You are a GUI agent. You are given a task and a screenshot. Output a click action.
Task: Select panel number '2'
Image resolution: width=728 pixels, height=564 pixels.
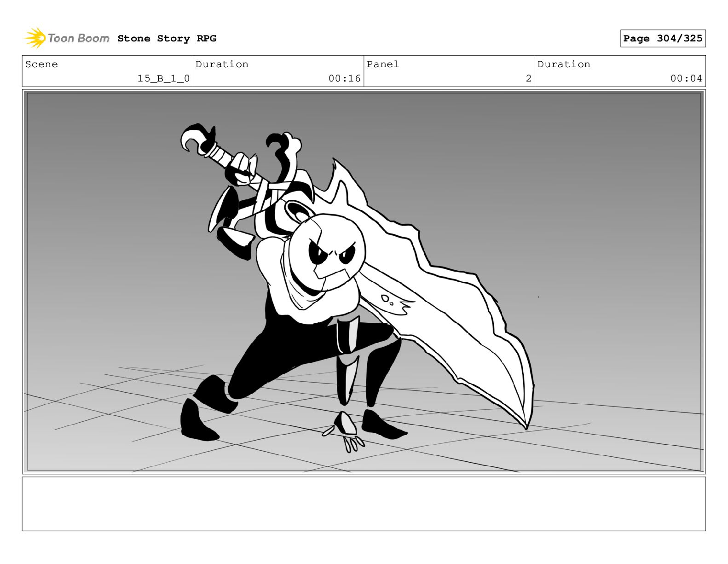click(x=529, y=79)
